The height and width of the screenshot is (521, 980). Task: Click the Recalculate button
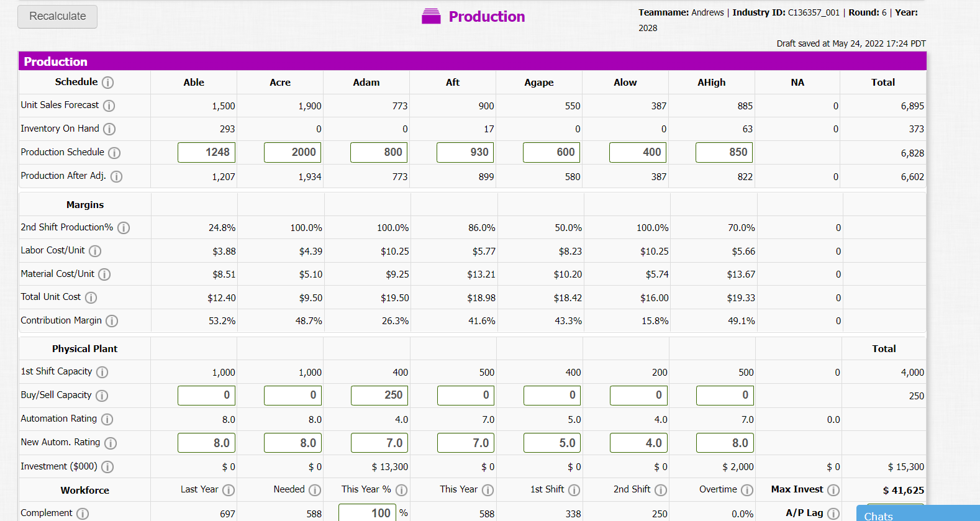coord(58,17)
